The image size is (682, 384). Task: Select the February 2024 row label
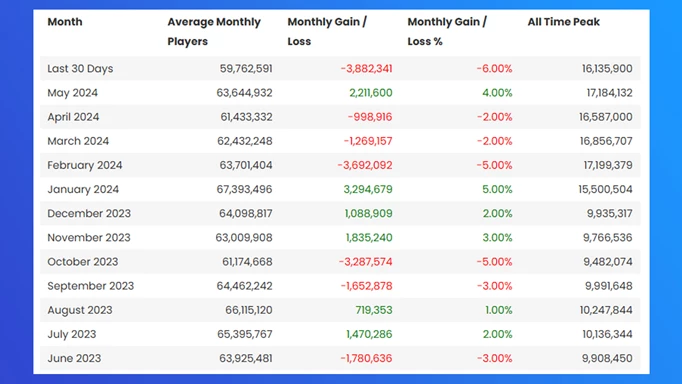point(84,165)
